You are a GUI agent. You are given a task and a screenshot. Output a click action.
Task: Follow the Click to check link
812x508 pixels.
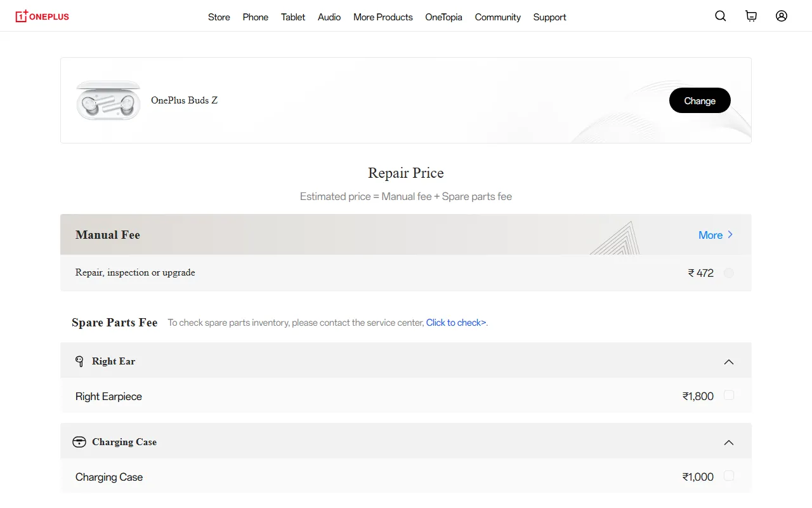[456, 323]
